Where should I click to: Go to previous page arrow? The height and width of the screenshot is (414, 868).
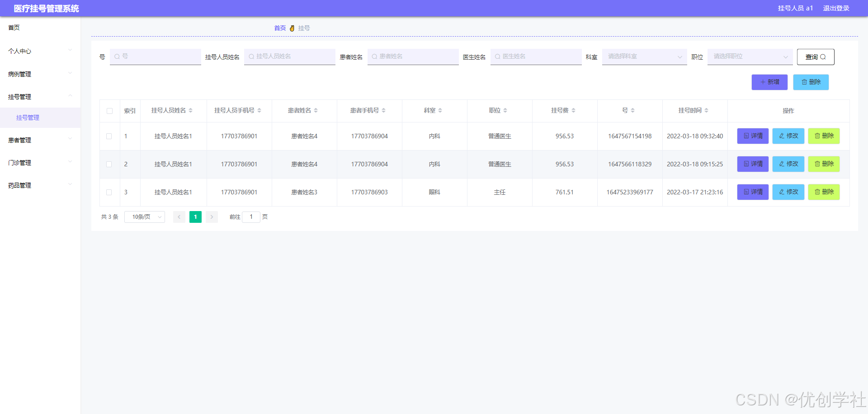pyautogui.click(x=179, y=217)
